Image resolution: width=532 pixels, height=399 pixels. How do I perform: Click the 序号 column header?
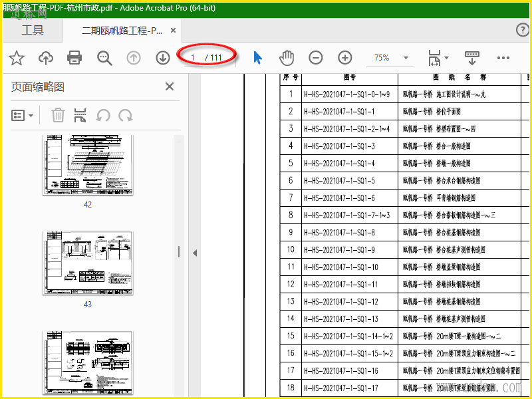(x=291, y=78)
